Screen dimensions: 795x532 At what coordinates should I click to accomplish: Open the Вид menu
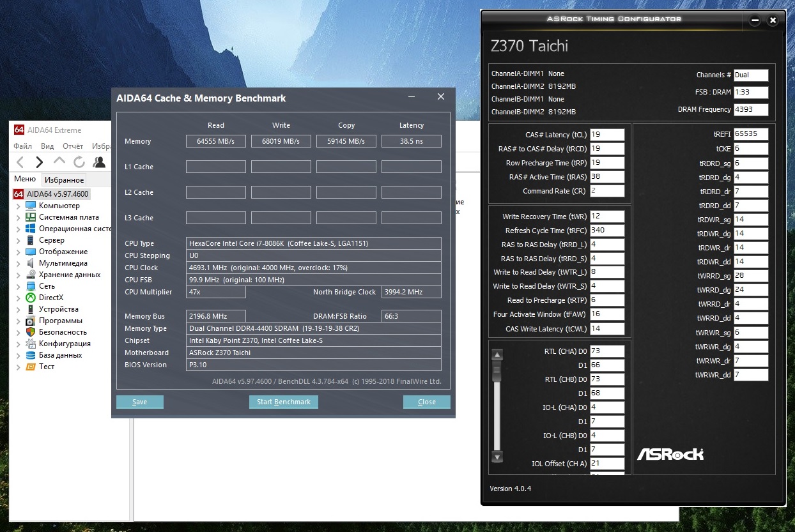(x=47, y=146)
